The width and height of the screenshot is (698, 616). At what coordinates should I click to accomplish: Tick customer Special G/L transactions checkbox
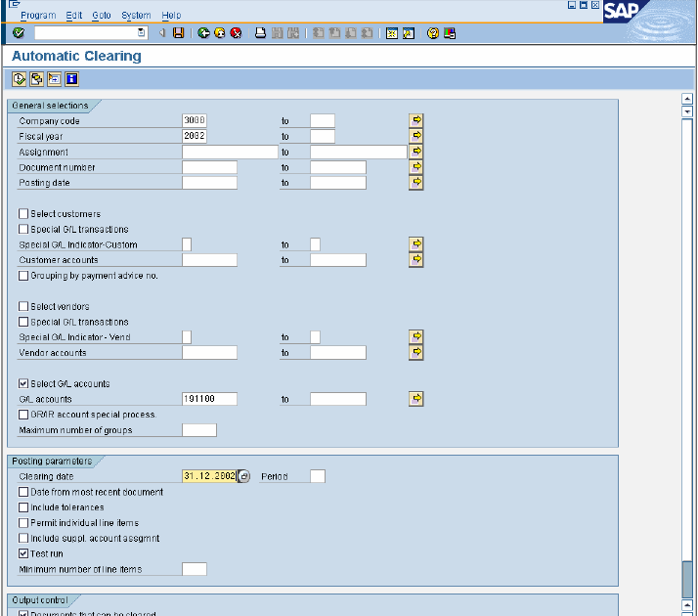click(x=23, y=229)
